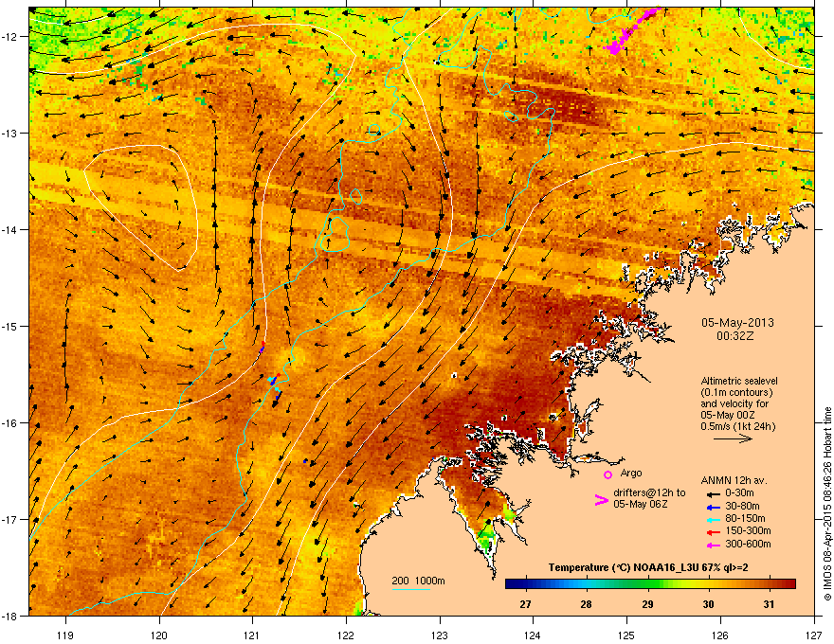Click the 'drifters@12h to' legend label

(649, 492)
